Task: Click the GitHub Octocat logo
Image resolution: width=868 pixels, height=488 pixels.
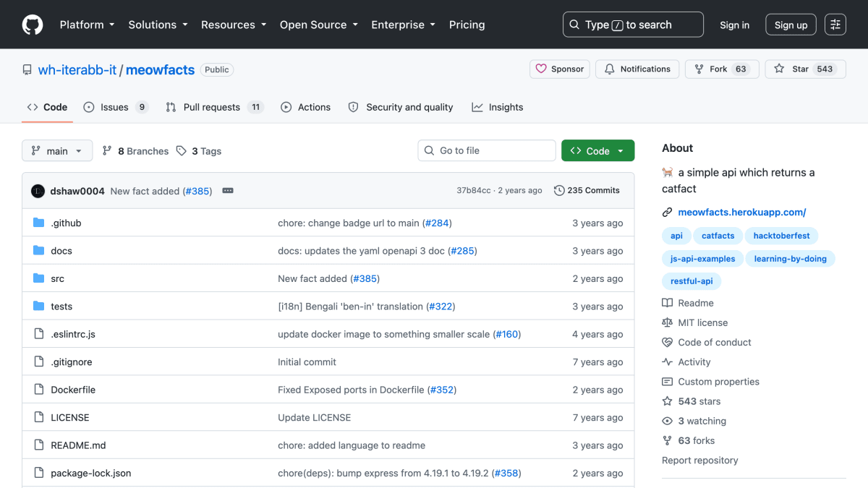Action: (x=33, y=25)
